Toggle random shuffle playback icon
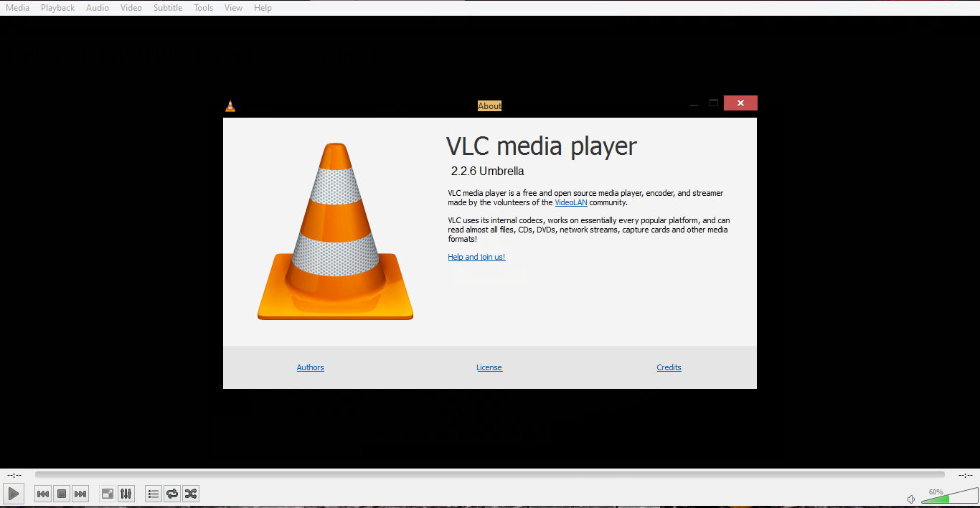This screenshot has height=508, width=980. coord(191,494)
